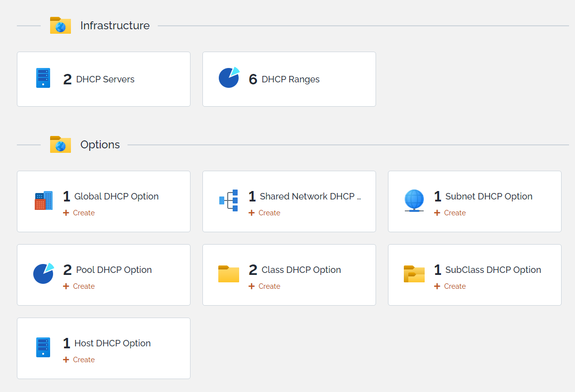Click the Infrastructure section folder icon
Screen dimensions: 575x392
coord(61,26)
